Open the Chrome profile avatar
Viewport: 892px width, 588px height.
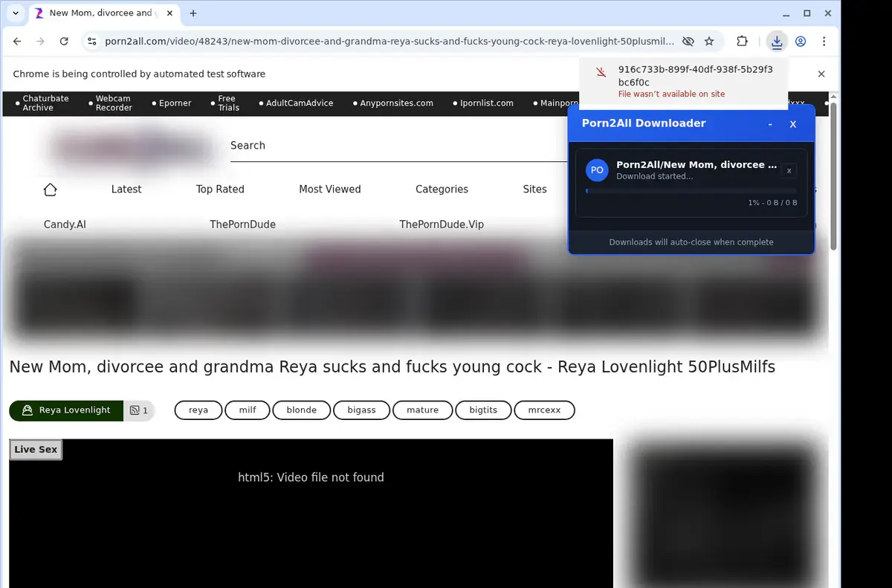(x=801, y=42)
